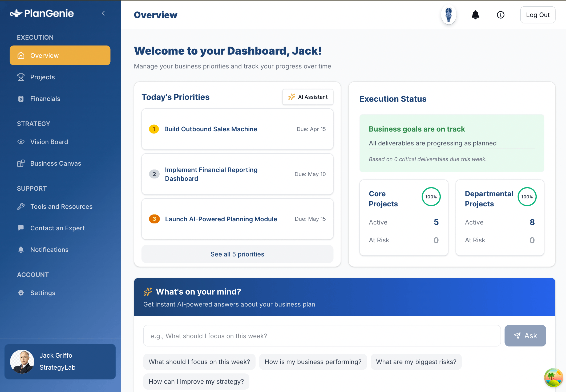The image size is (566, 392).
Task: Click the wrench icon for Tools and Resources
Action: point(21,206)
